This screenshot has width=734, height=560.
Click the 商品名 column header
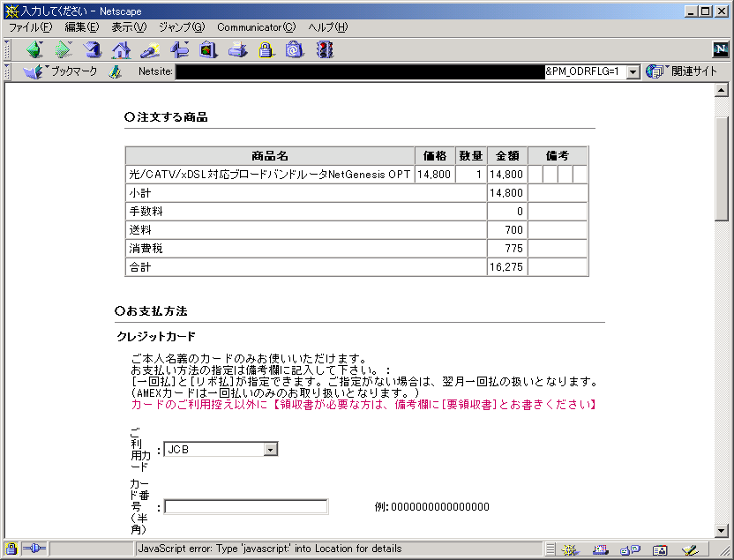click(270, 156)
